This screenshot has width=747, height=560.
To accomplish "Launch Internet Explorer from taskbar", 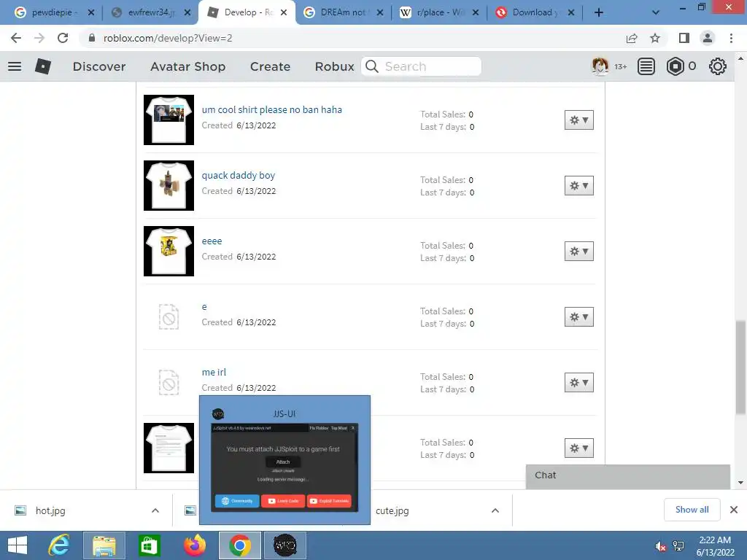I will [59, 545].
